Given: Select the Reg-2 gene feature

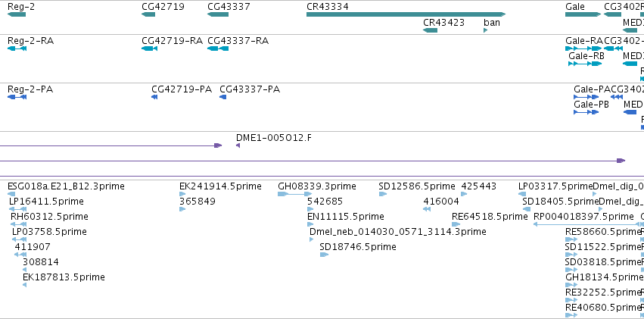Looking at the screenshot, I should [x=17, y=14].
